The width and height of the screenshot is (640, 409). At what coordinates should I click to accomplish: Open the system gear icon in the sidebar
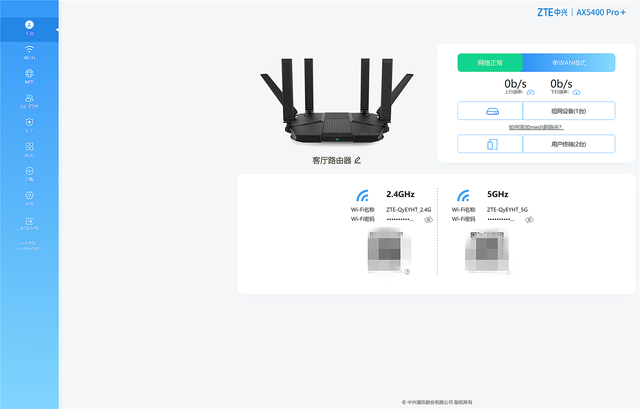tap(29, 198)
